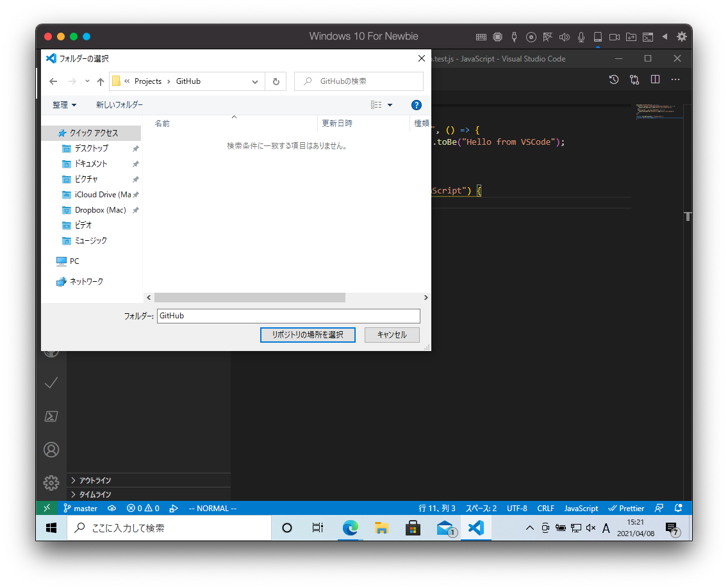This screenshot has height=588, width=728.
Task: Click the GitHubの検索 search box
Action: pyautogui.click(x=359, y=81)
